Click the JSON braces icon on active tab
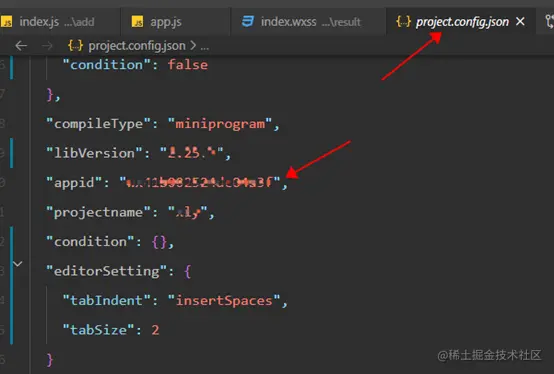554x374 pixels. point(403,22)
